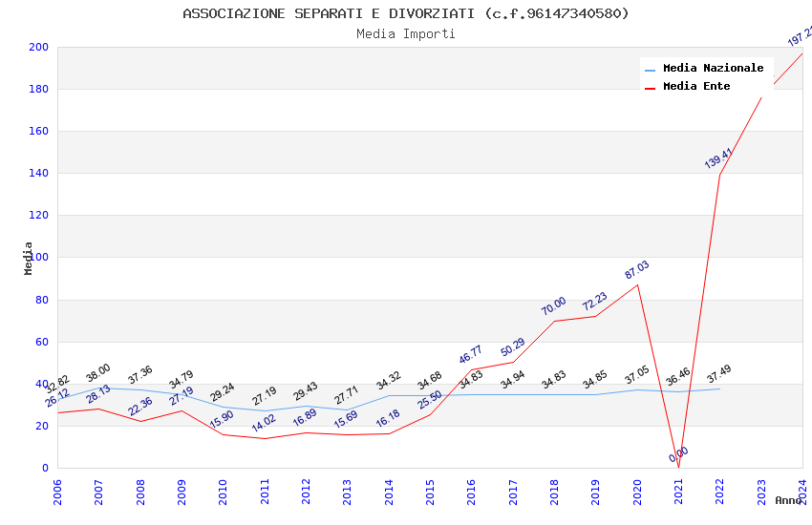
Task: Click the 29.24 national average label for 2010
Action: point(223,392)
